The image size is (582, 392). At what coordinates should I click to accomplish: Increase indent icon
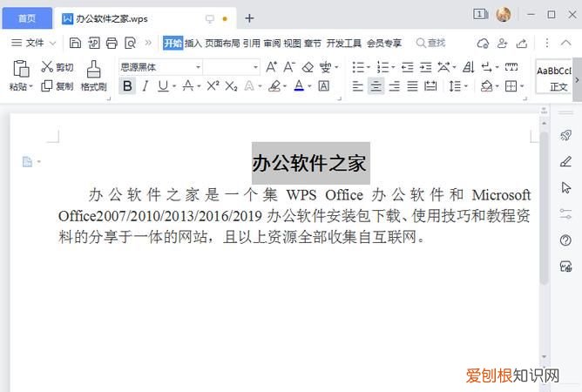point(426,67)
